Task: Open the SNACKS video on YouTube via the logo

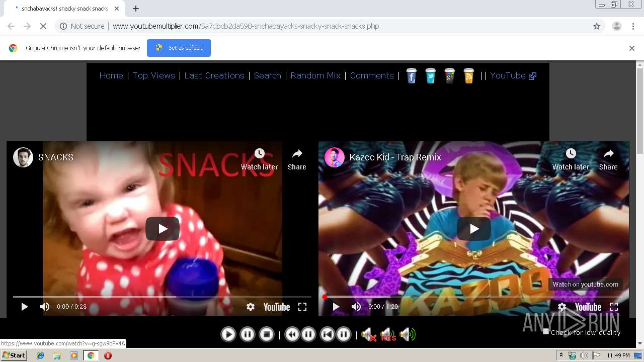Action: tap(277, 307)
